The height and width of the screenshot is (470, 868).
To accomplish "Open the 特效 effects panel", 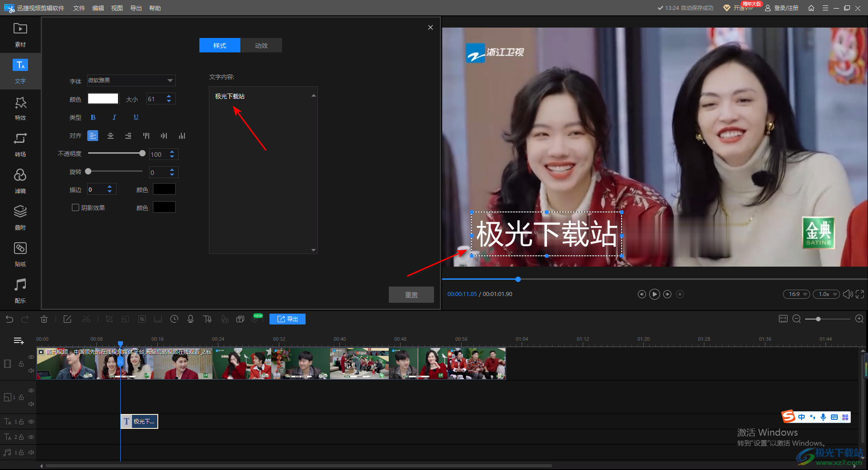I will (20, 108).
